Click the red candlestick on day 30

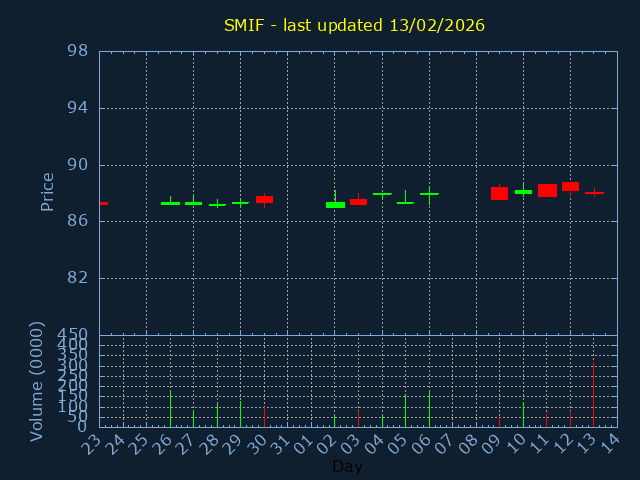tap(264, 199)
